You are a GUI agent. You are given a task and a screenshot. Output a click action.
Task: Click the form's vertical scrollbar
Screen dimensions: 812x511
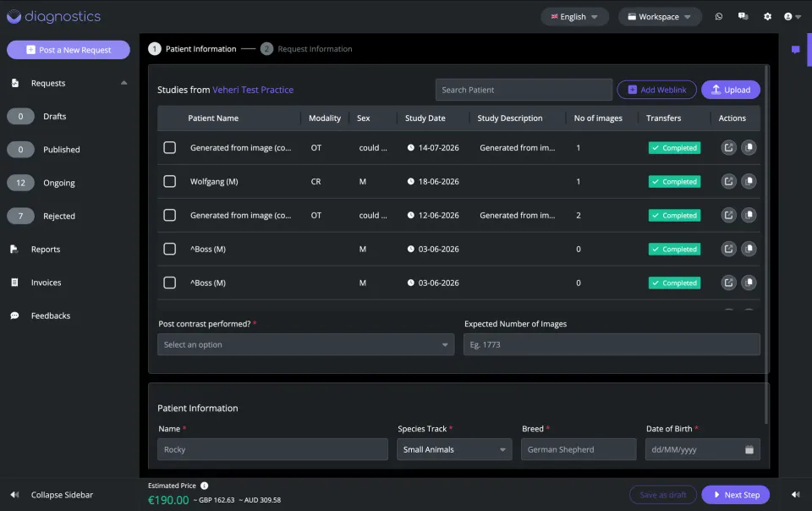point(766,244)
